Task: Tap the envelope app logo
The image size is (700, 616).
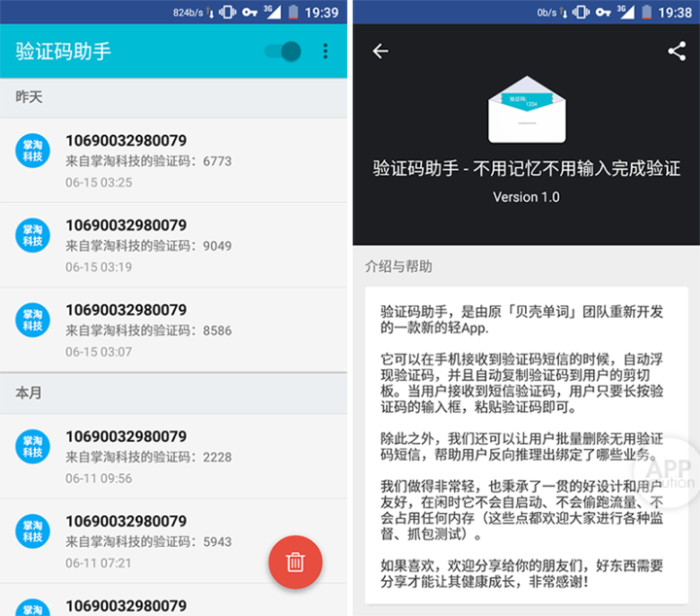Action: click(x=526, y=109)
